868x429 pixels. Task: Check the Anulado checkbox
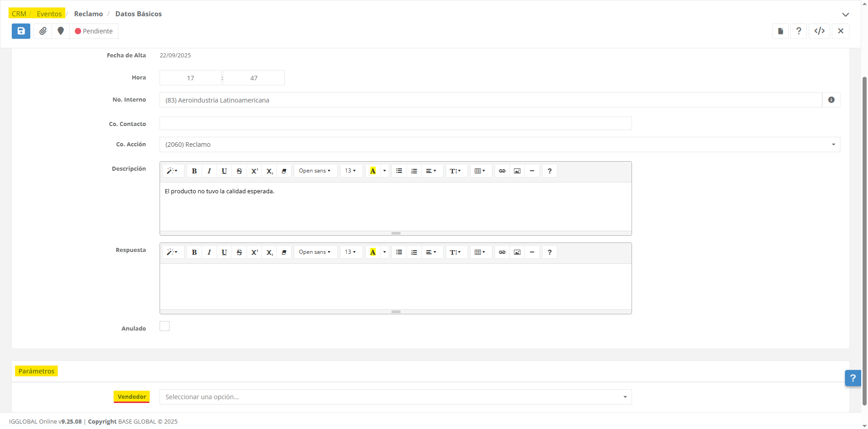[x=165, y=326]
